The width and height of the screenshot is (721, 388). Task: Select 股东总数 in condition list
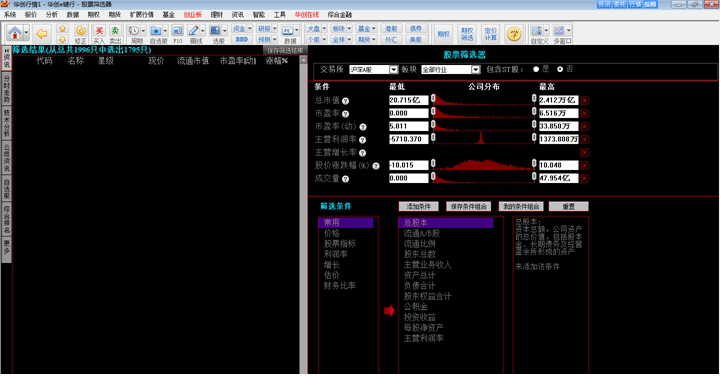click(419, 254)
